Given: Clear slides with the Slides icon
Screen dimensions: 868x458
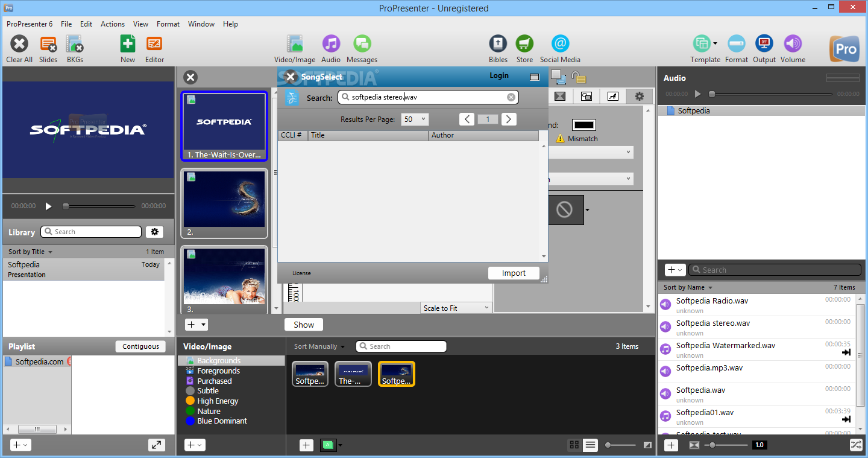Looking at the screenshot, I should click(x=48, y=44).
